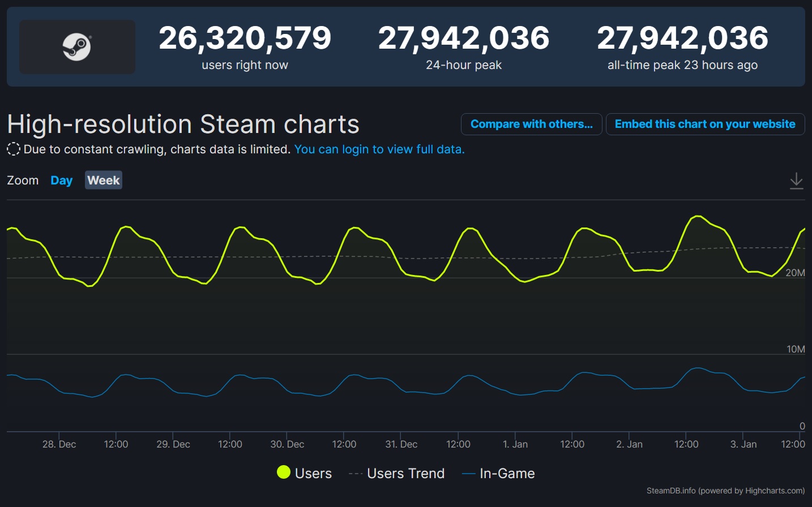Click the 30. Dec axis label

tap(287, 444)
